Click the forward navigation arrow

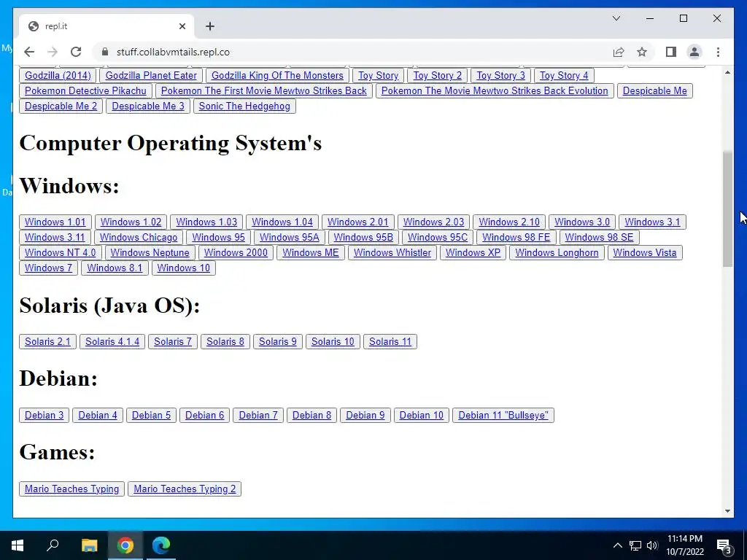[53, 52]
